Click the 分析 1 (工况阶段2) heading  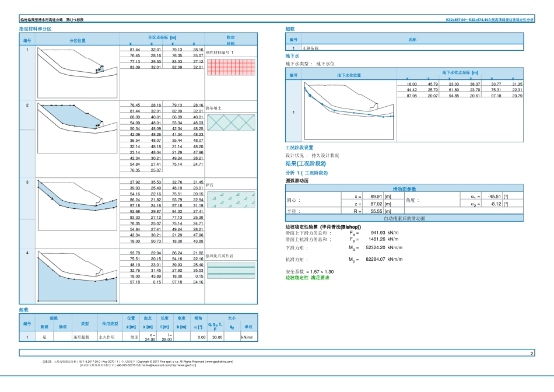point(307,173)
